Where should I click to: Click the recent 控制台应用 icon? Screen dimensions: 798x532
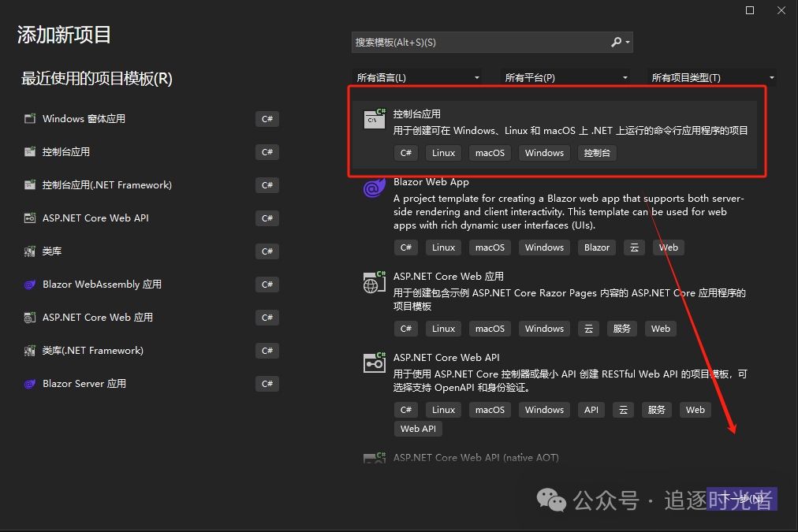(x=30, y=151)
